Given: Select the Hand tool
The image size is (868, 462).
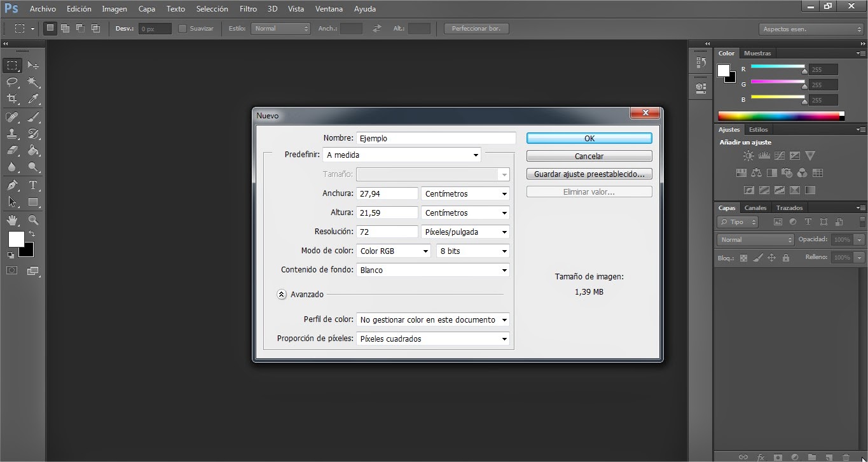Looking at the screenshot, I should 12,218.
